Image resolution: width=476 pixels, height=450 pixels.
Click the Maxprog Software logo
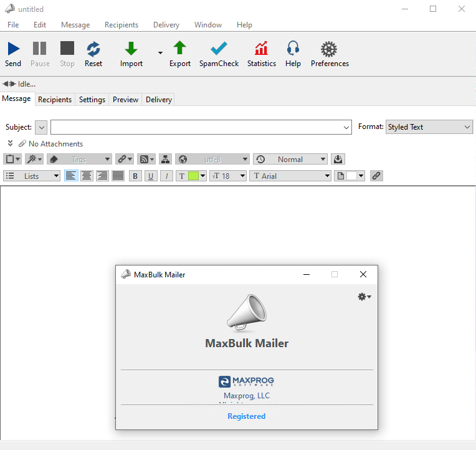tap(246, 381)
